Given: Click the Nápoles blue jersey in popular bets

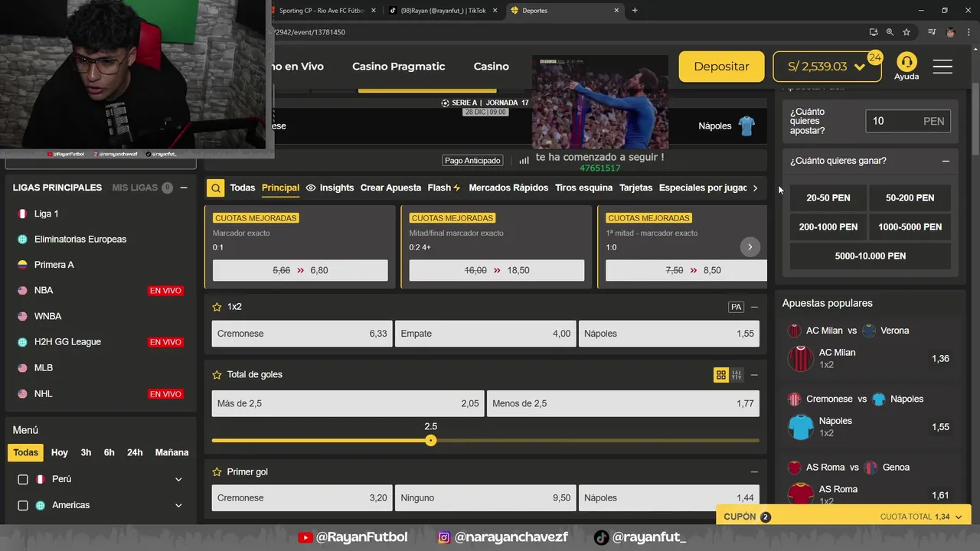Looking at the screenshot, I should click(x=801, y=427).
